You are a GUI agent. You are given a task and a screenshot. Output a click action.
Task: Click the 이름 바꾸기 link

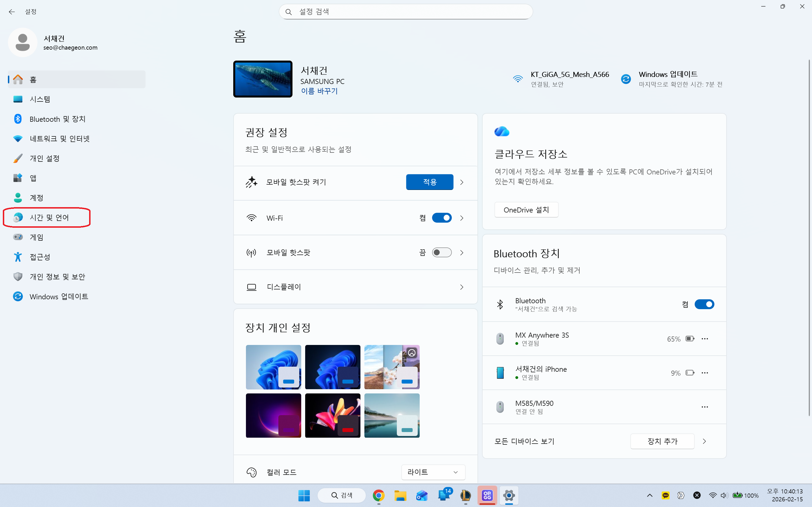(319, 91)
